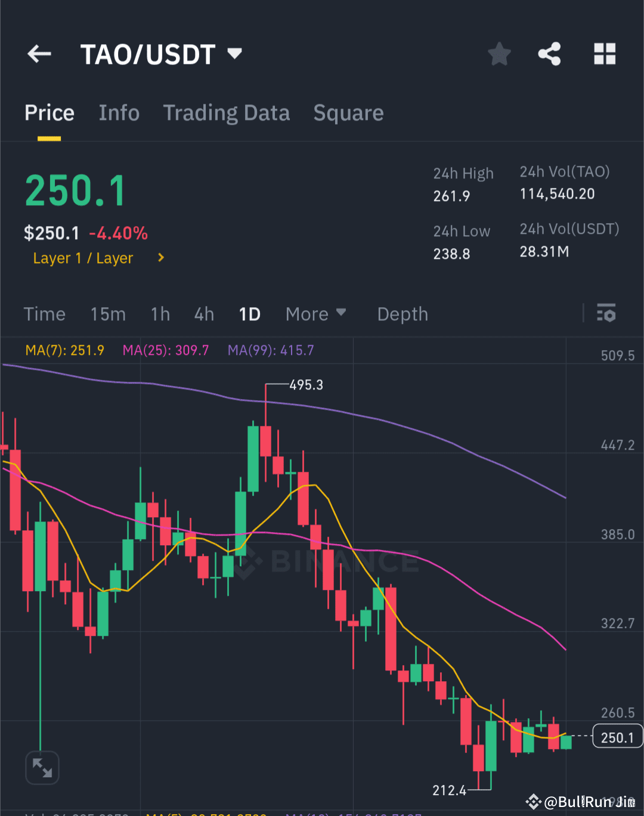Tap the MA(7): 251.9 indicator label
Screen dimensions: 644x816
coord(64,350)
